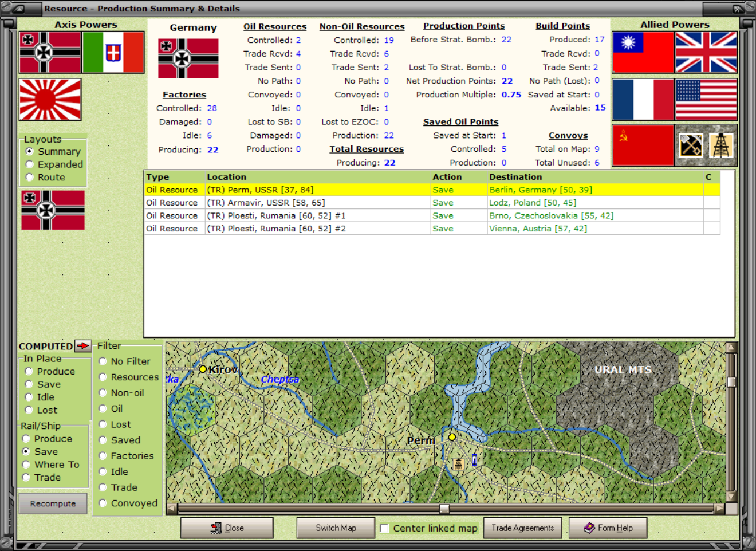756x551 pixels.
Task: Click the map vertical scrollbar up arrow
Action: [731, 347]
